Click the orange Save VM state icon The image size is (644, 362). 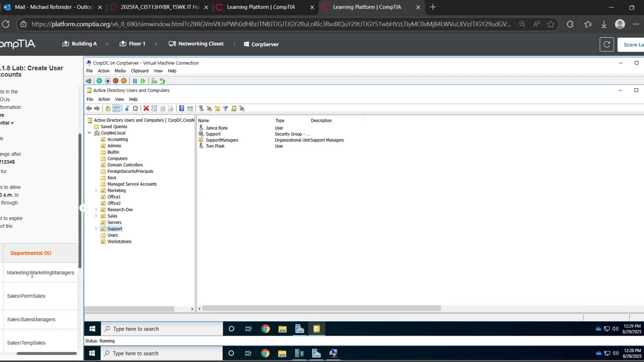(124, 81)
